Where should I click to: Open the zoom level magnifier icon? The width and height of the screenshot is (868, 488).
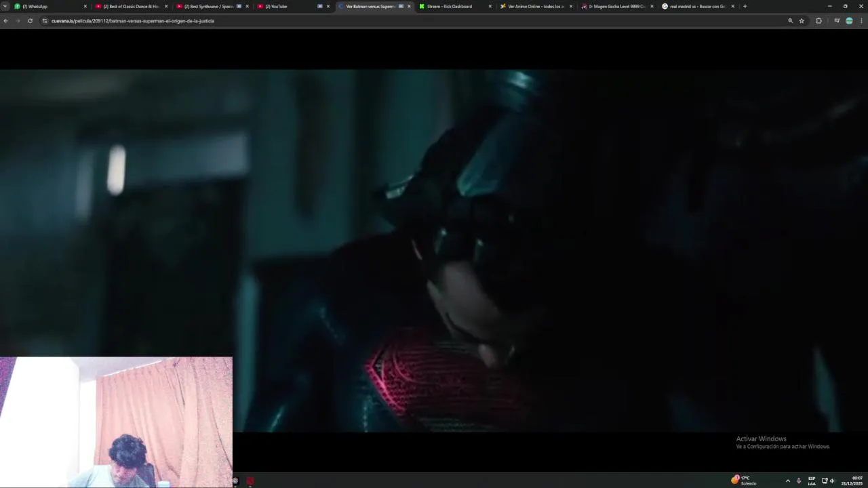(790, 21)
